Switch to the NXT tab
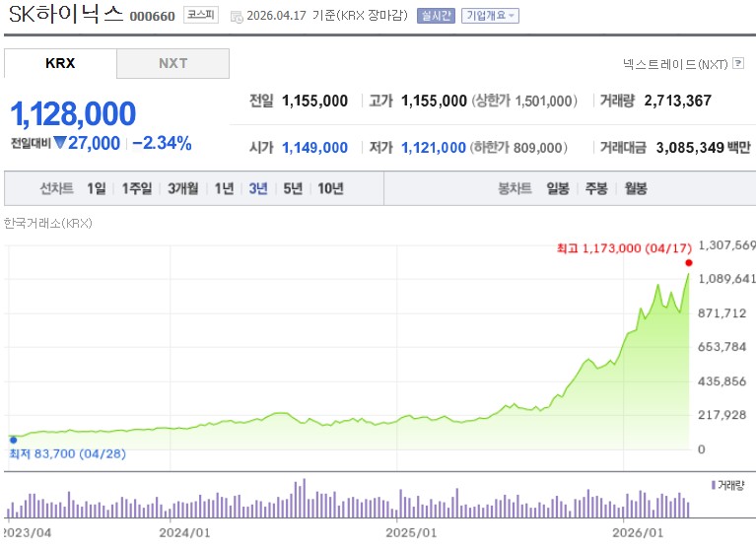 [x=173, y=63]
